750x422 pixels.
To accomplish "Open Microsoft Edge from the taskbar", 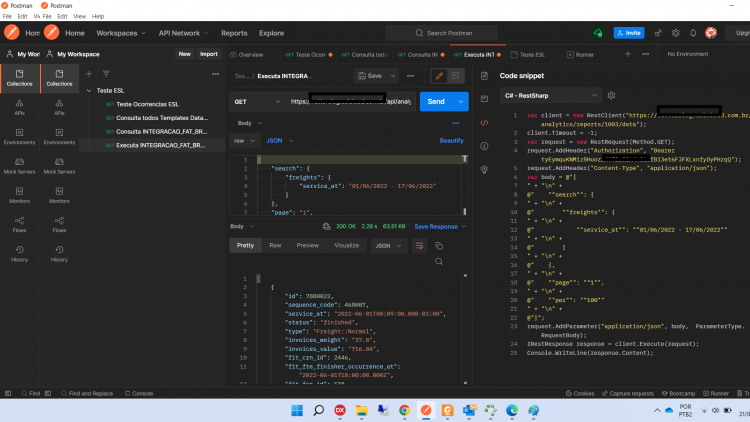I will tap(512, 411).
